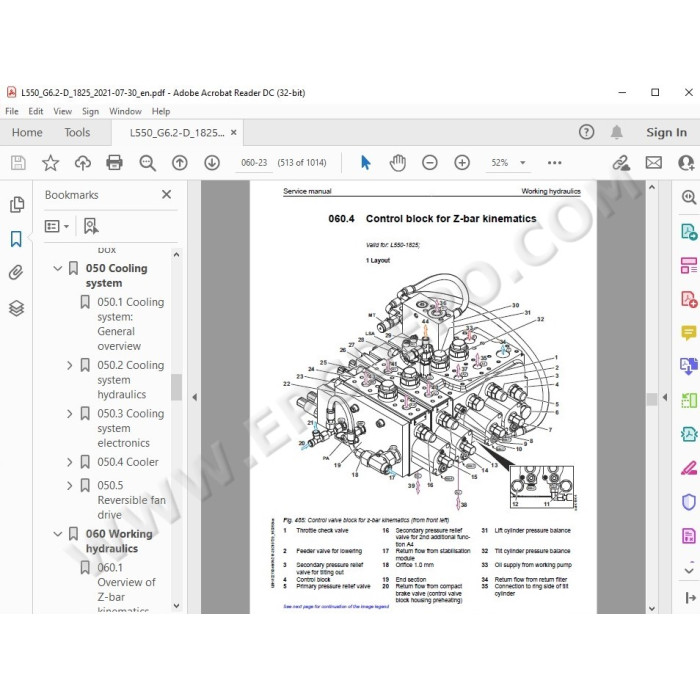Choose the Selection arrow tool
Image resolution: width=700 pixels, height=700 pixels.
pos(366,162)
